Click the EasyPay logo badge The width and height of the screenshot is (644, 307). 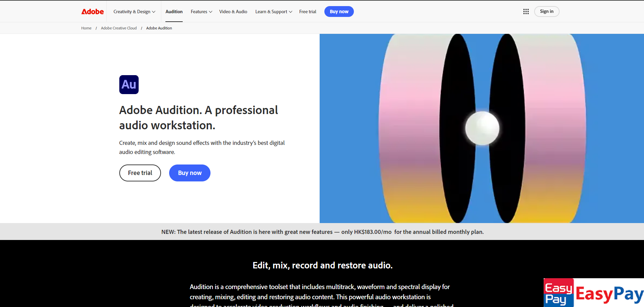[x=593, y=293]
